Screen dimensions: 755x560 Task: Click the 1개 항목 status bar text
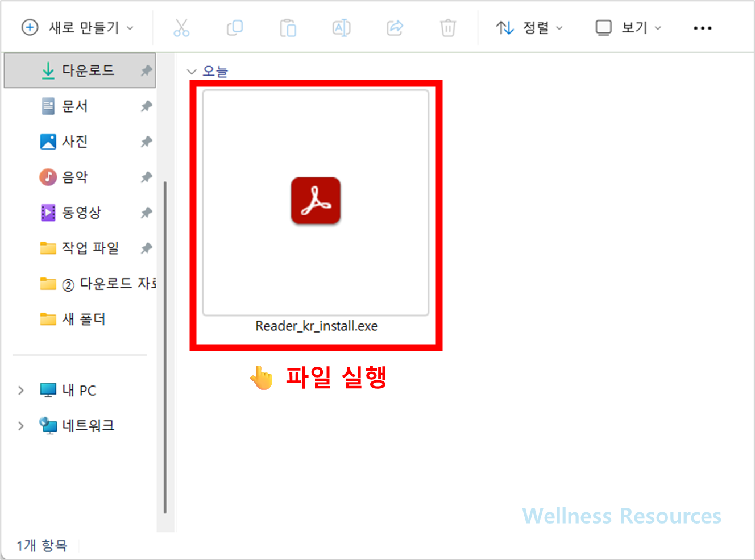42,545
